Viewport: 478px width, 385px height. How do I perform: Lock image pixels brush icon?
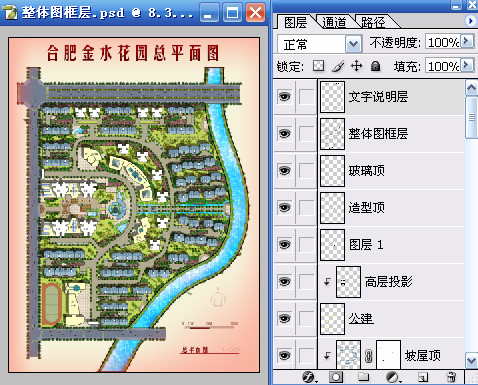click(x=338, y=66)
